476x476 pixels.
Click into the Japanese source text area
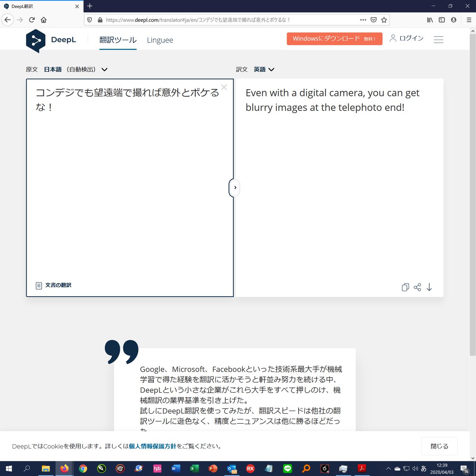click(x=130, y=188)
